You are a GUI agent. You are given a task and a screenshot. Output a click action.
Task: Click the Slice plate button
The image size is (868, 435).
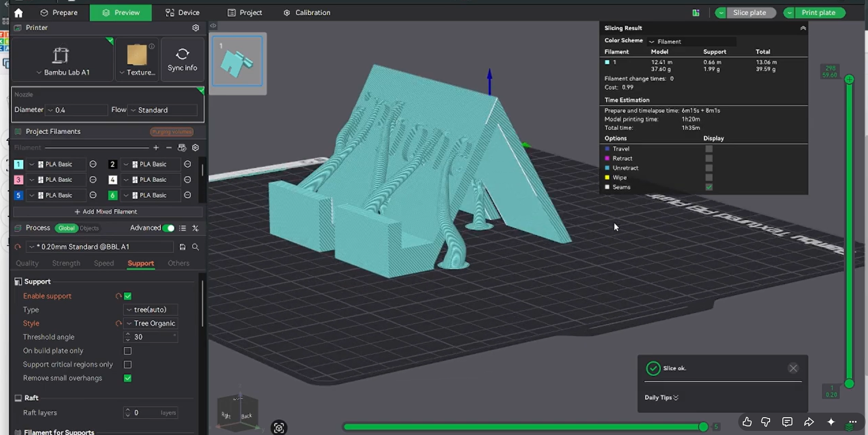coord(750,13)
